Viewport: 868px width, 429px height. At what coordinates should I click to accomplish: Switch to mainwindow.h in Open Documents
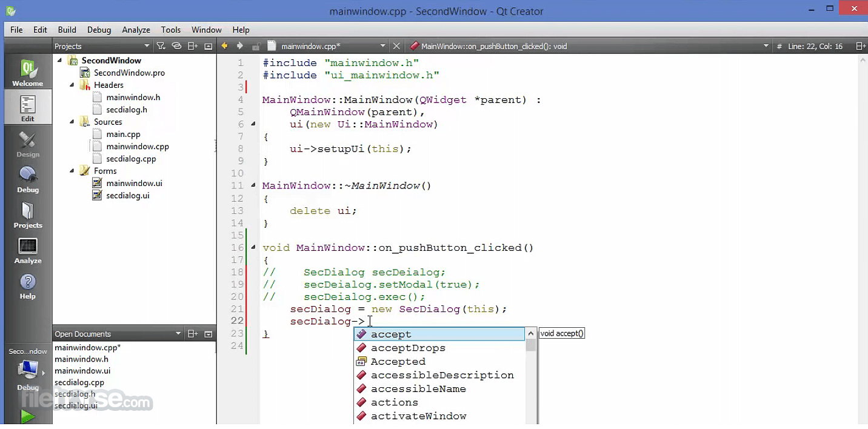pos(81,359)
